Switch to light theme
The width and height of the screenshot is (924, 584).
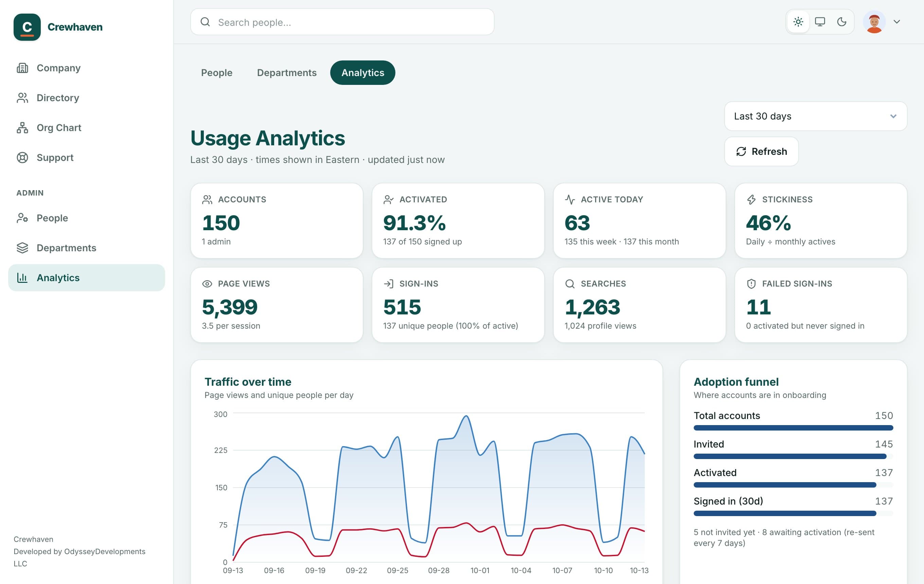click(799, 22)
